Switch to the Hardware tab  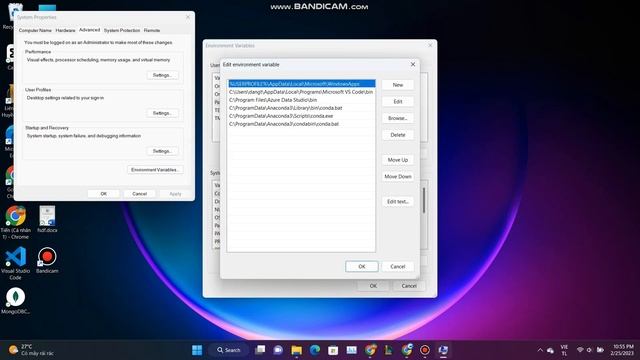click(65, 30)
